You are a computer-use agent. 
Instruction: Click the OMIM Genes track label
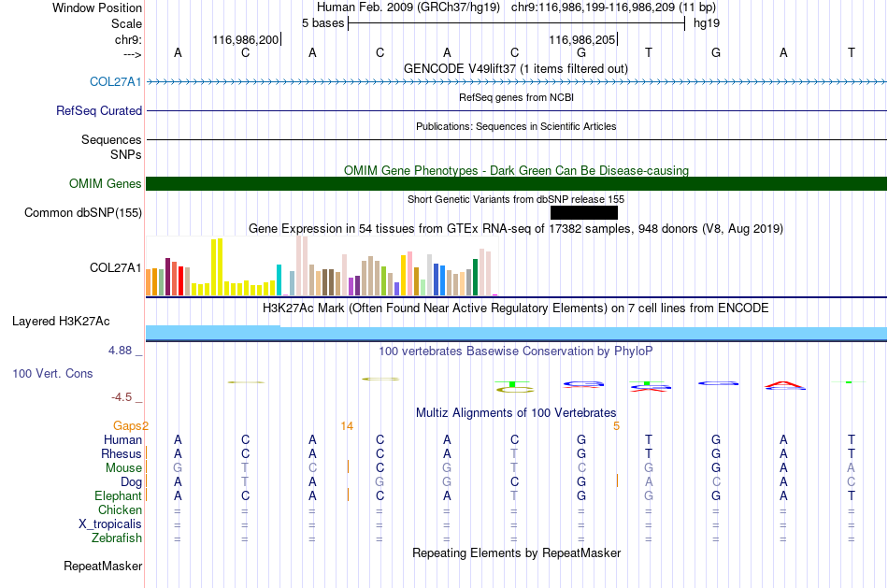pyautogui.click(x=105, y=183)
